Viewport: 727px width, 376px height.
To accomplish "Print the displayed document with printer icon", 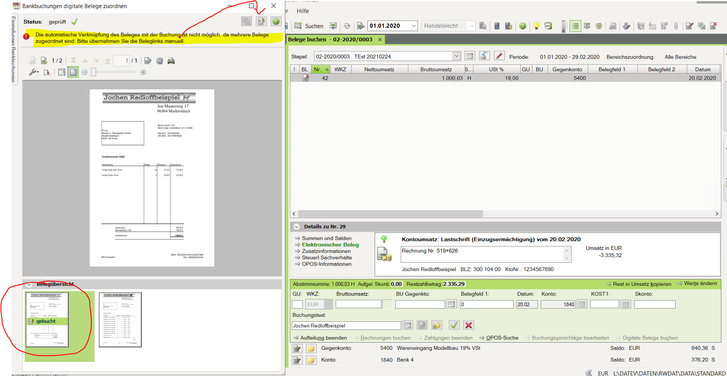I will point(171,61).
